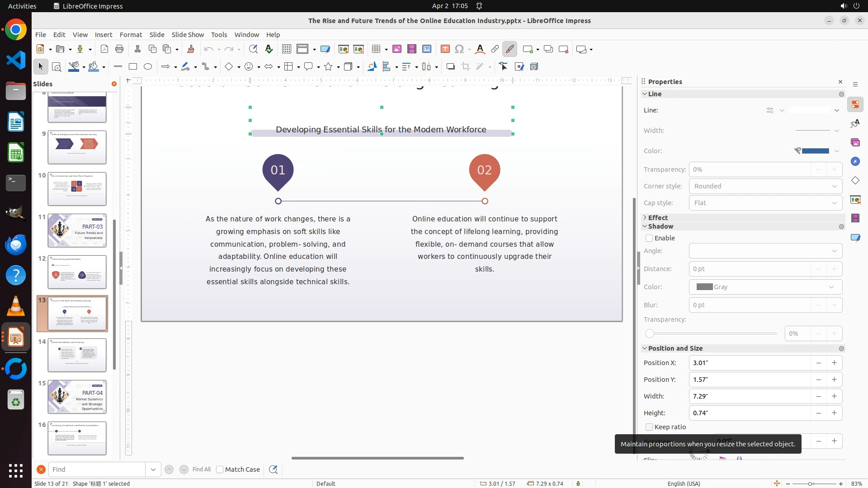Image resolution: width=868 pixels, height=488 pixels.
Task: Click the Insert Text Box icon
Action: (445, 49)
